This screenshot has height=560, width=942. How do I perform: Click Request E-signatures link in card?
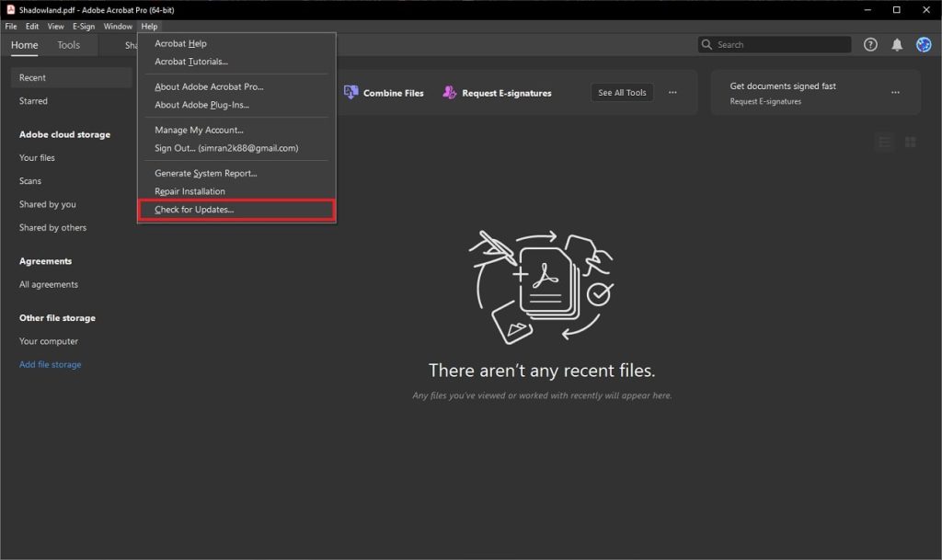[765, 101]
